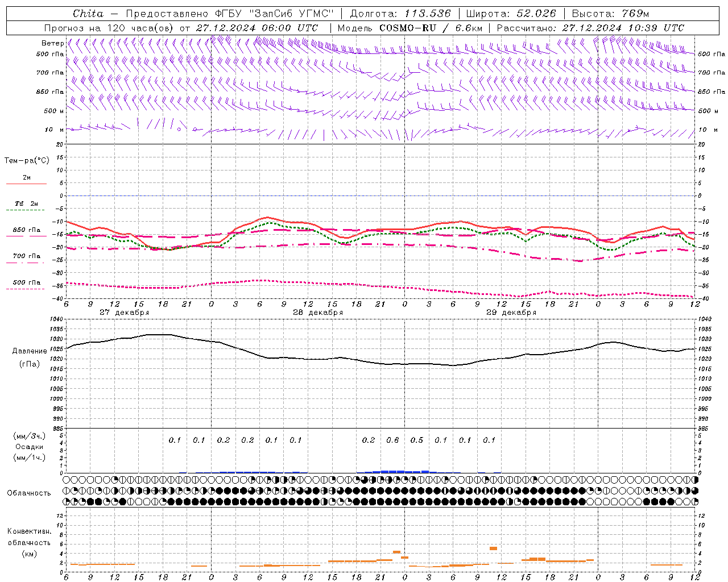Click the "0.6" precipitation amount value

click(x=392, y=440)
